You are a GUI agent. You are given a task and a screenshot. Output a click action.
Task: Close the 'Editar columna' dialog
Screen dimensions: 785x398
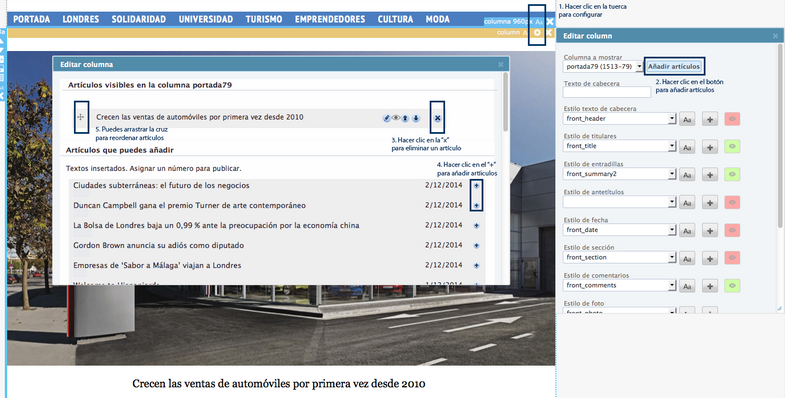tap(501, 65)
